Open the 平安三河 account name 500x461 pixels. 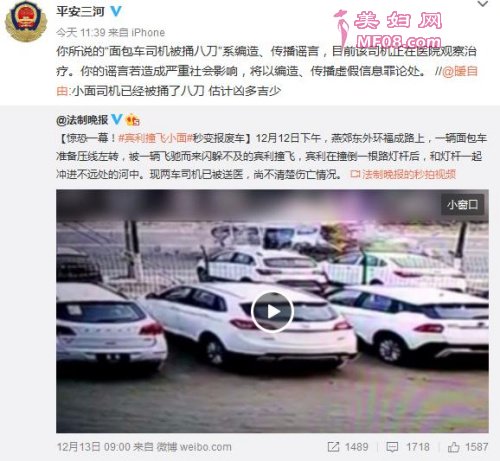80,12
